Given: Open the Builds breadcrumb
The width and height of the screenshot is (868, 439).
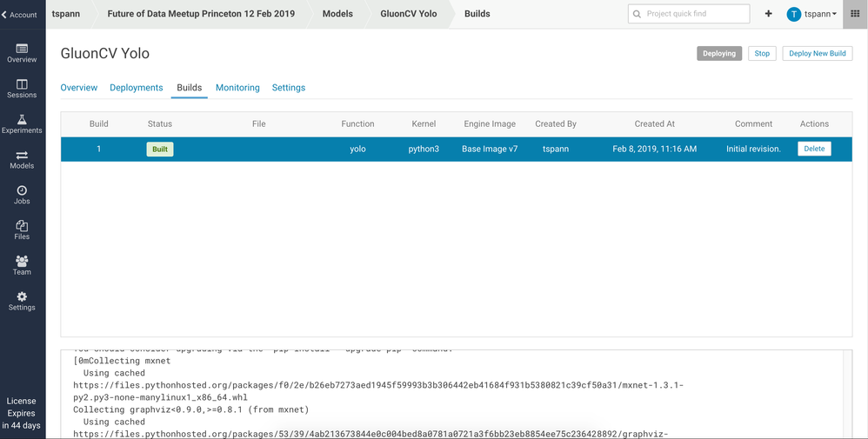Looking at the screenshot, I should pyautogui.click(x=477, y=14).
